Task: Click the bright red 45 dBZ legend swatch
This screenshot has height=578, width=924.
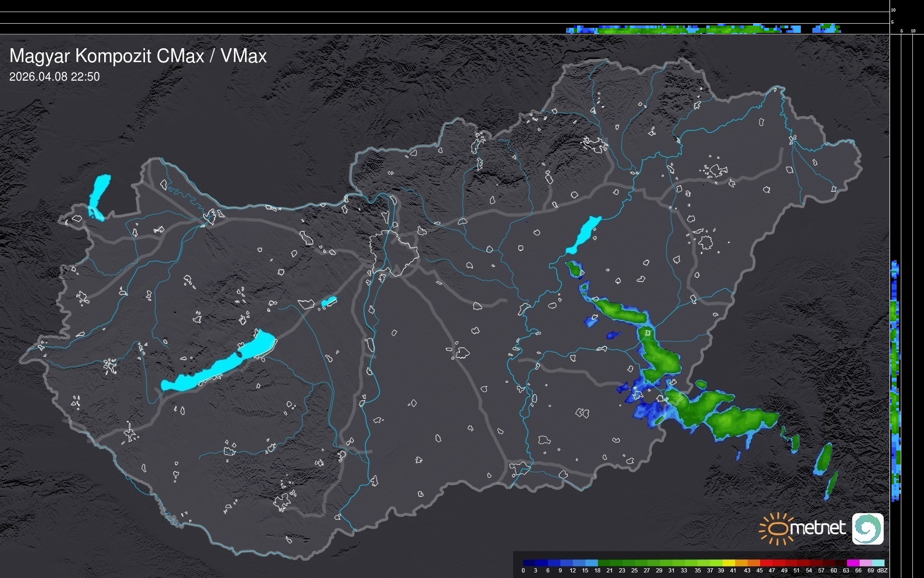Action: [x=765, y=563]
